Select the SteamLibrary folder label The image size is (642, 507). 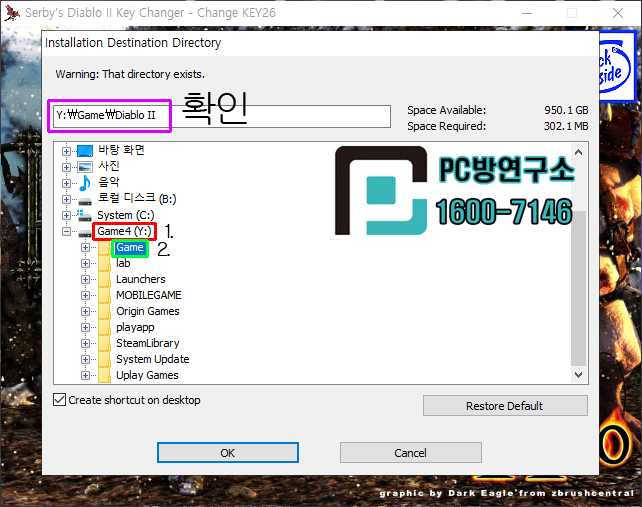tap(148, 343)
